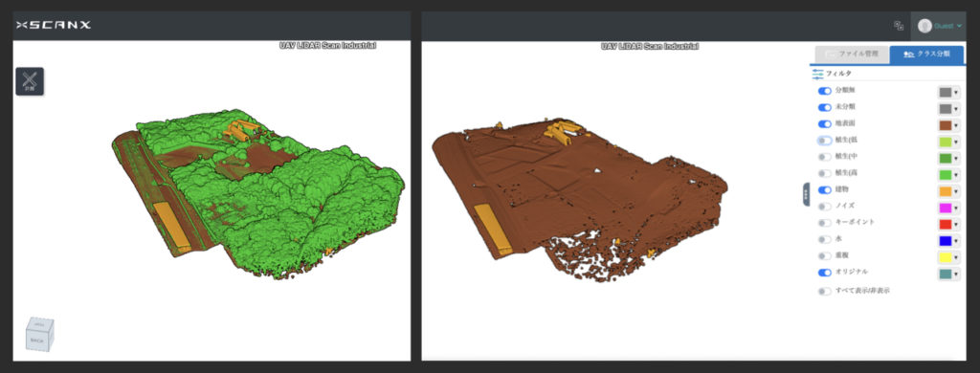Collapse the side panel using the handle
Screen dimensions: 980x373
806,194
